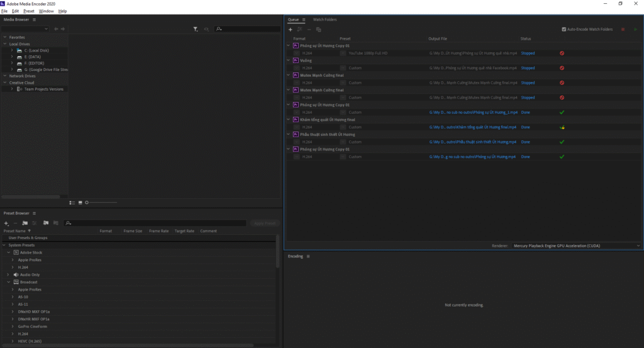Click the Duplicate icon in Queue toolbar
The width and height of the screenshot is (644, 348).
[x=319, y=30]
